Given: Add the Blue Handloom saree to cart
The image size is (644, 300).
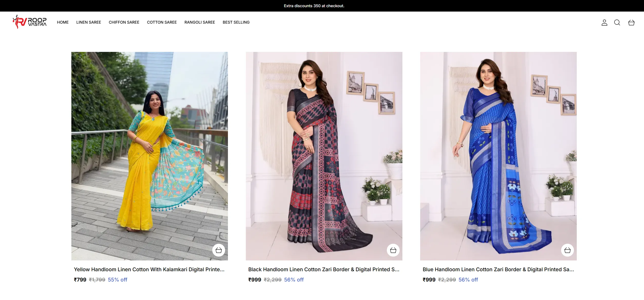Looking at the screenshot, I should 567,250.
